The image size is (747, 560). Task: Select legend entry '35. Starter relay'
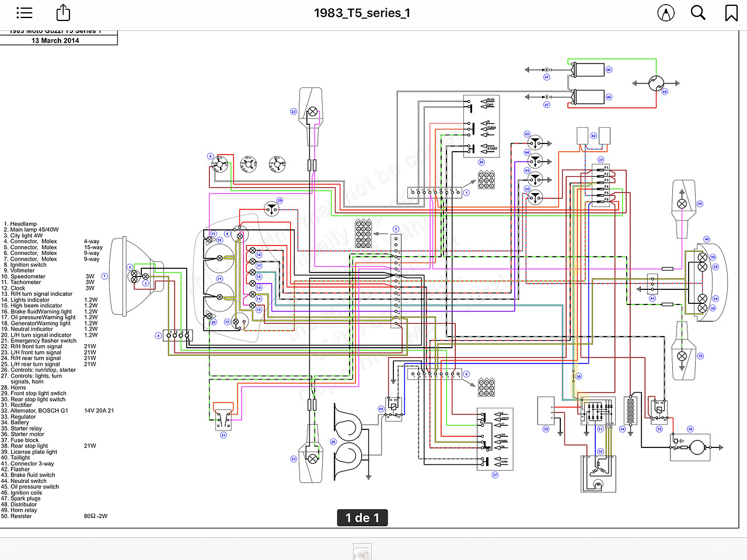pos(22,428)
